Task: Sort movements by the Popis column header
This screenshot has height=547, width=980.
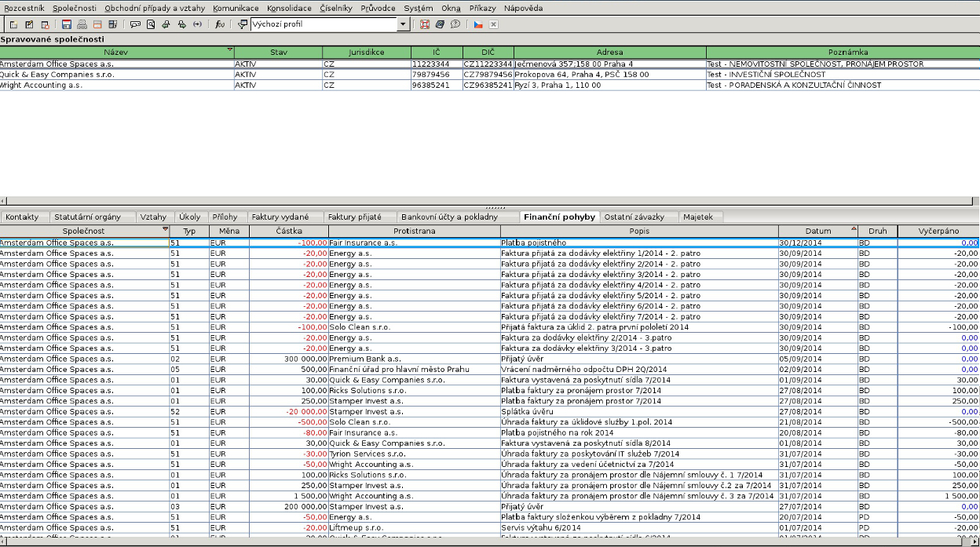Action: [640, 232]
